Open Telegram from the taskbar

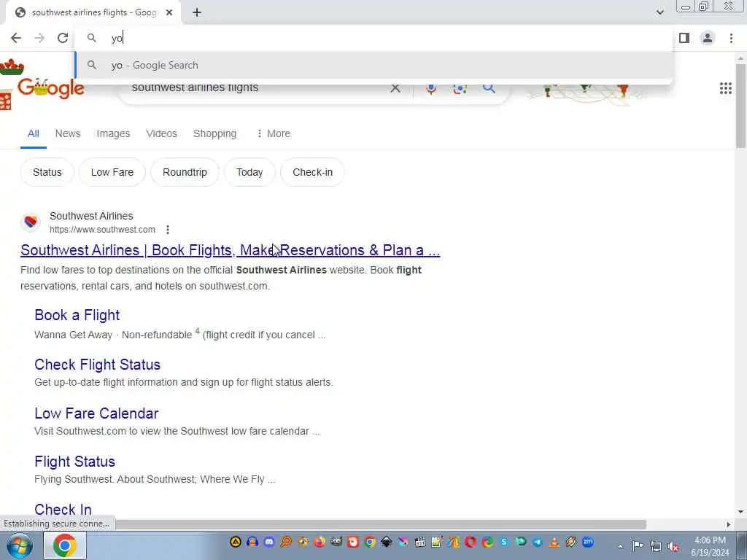click(538, 542)
